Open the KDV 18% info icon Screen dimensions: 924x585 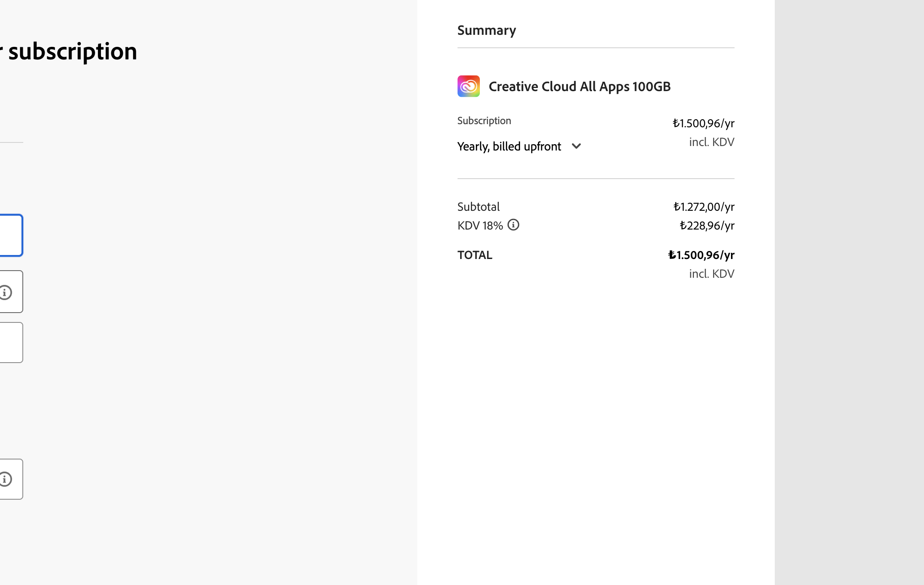tap(513, 225)
